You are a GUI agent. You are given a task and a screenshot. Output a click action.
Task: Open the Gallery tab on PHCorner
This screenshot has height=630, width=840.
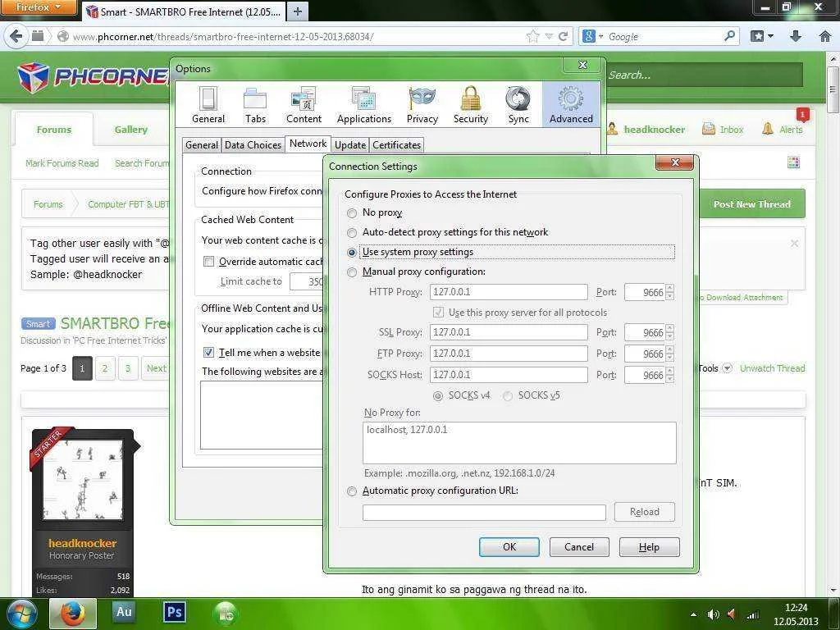click(130, 130)
